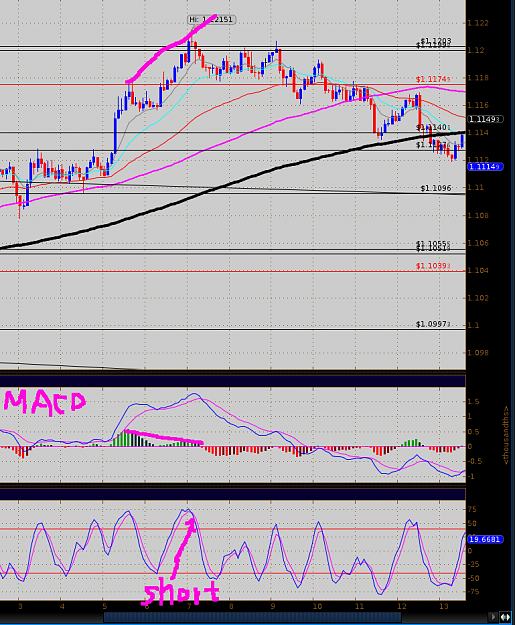This screenshot has width=515, height=625.
Task: Click the $1.1140 price level label
Action: tap(433, 127)
